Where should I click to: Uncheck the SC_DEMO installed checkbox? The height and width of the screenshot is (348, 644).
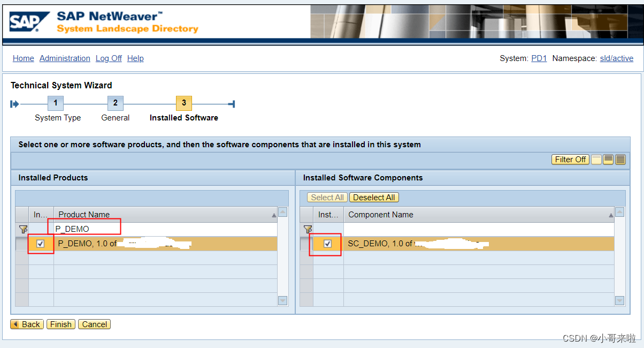coord(328,244)
